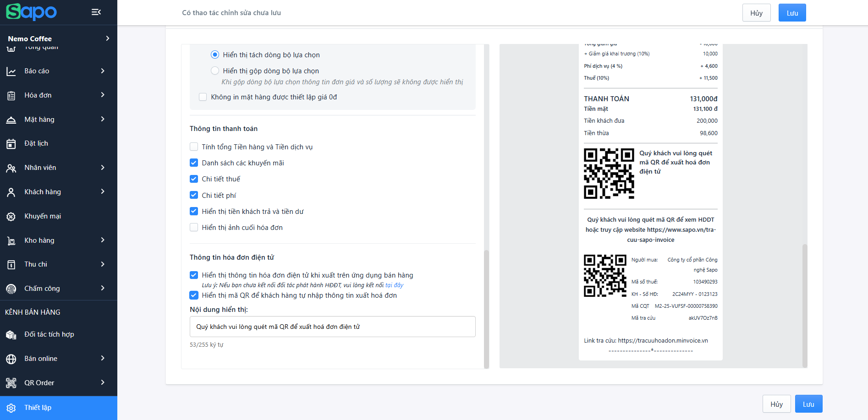Check 'Không in mặt hàng được thiết lập giá 0đ'
Image resolution: width=868 pixels, height=420 pixels.
pos(203,97)
